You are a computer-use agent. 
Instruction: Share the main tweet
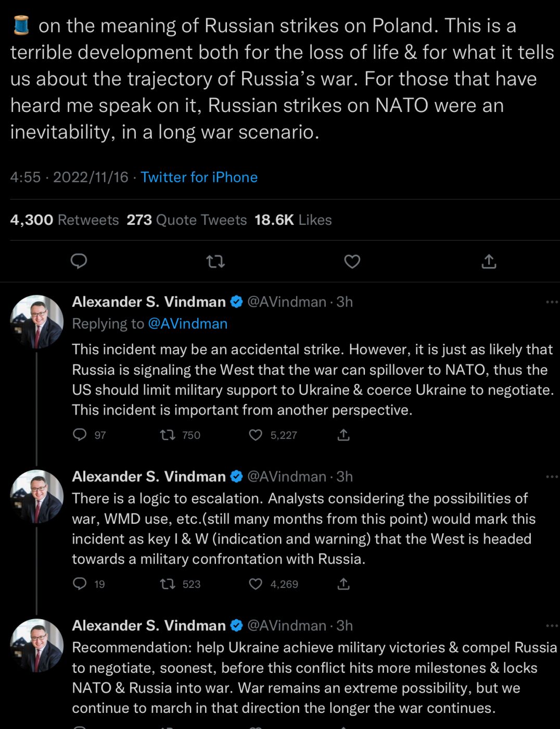point(489,261)
